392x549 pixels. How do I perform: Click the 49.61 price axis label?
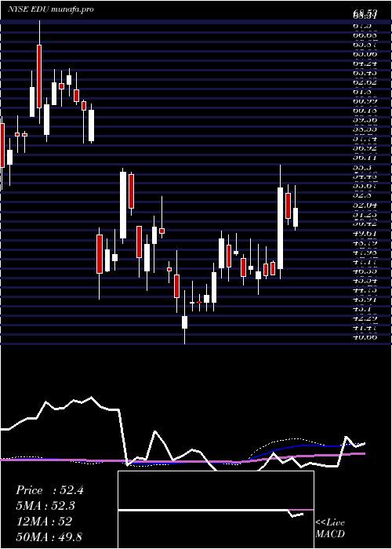tap(365, 234)
